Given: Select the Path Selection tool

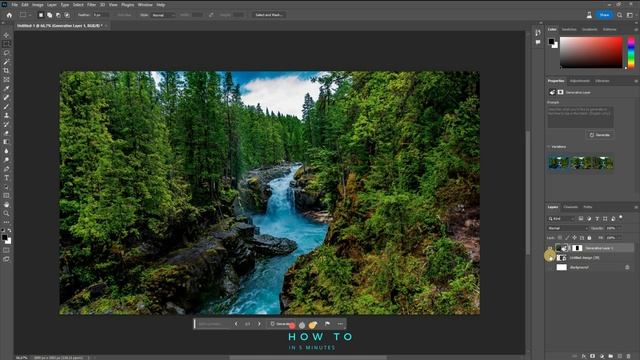Looking at the screenshot, I should point(6,187).
